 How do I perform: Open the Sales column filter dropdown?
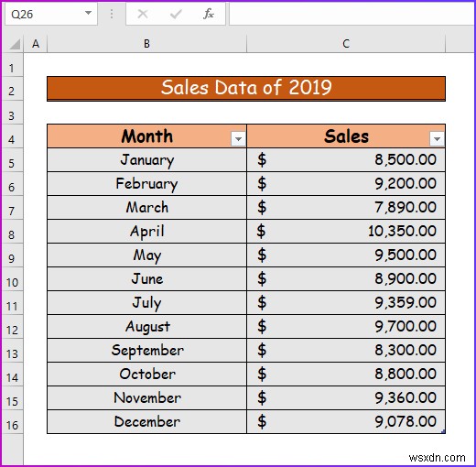click(x=437, y=139)
